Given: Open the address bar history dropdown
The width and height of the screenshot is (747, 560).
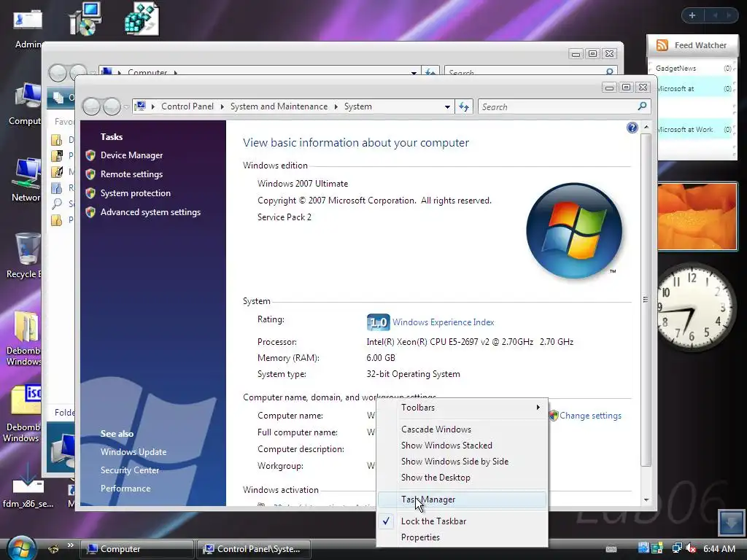Looking at the screenshot, I should pos(447,106).
